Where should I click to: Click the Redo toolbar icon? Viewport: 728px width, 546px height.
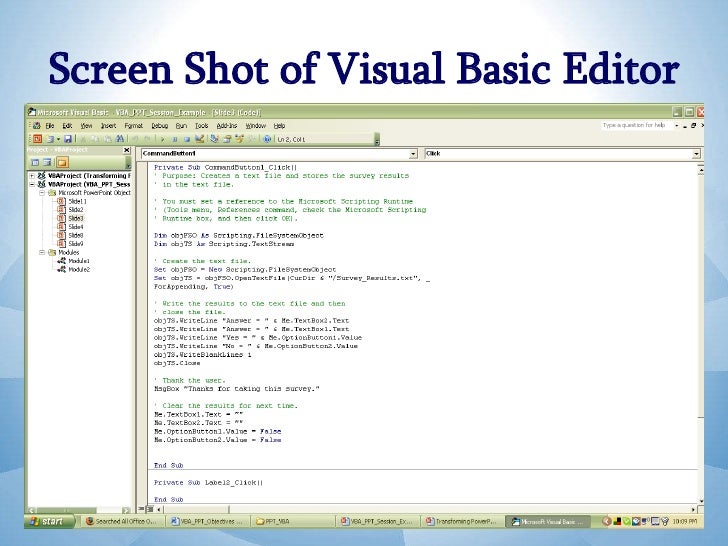[147, 139]
